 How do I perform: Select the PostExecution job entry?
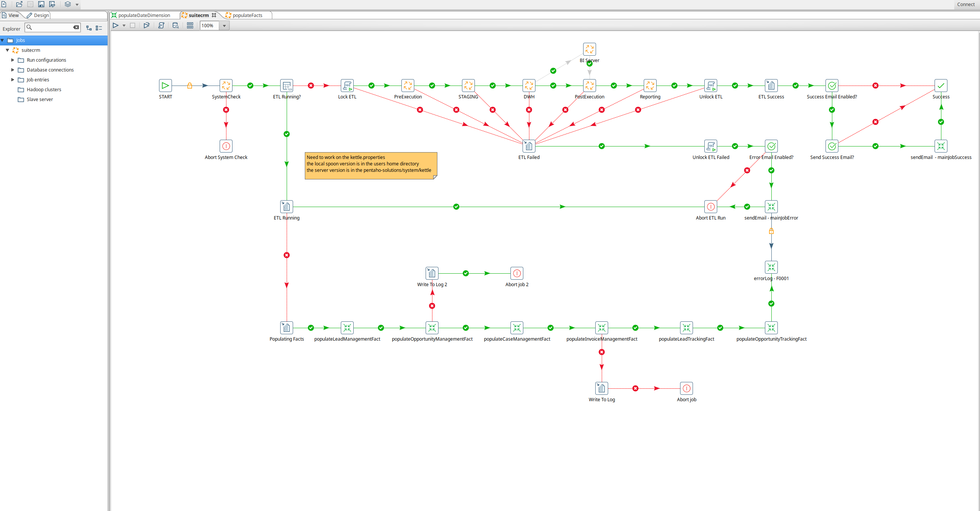pyautogui.click(x=589, y=86)
